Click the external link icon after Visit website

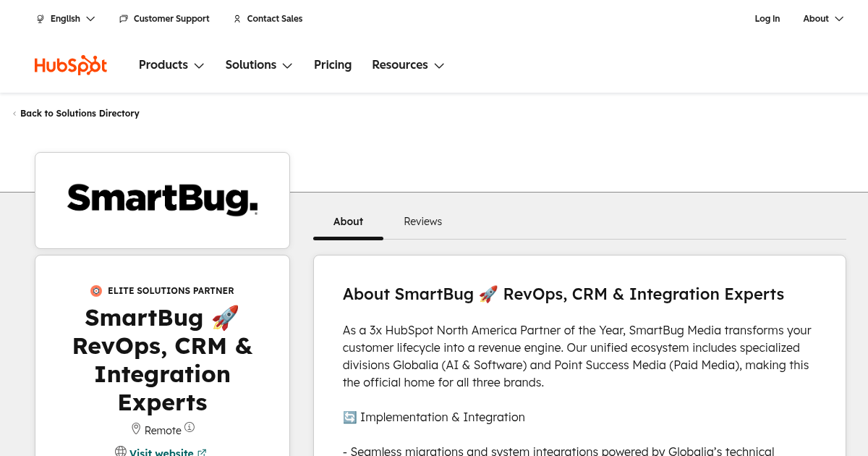(x=203, y=453)
